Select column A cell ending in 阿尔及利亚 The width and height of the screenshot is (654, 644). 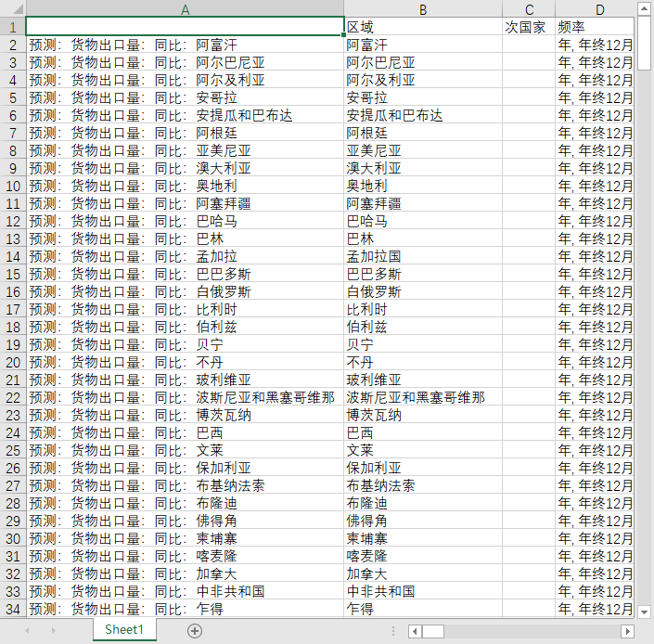185,80
